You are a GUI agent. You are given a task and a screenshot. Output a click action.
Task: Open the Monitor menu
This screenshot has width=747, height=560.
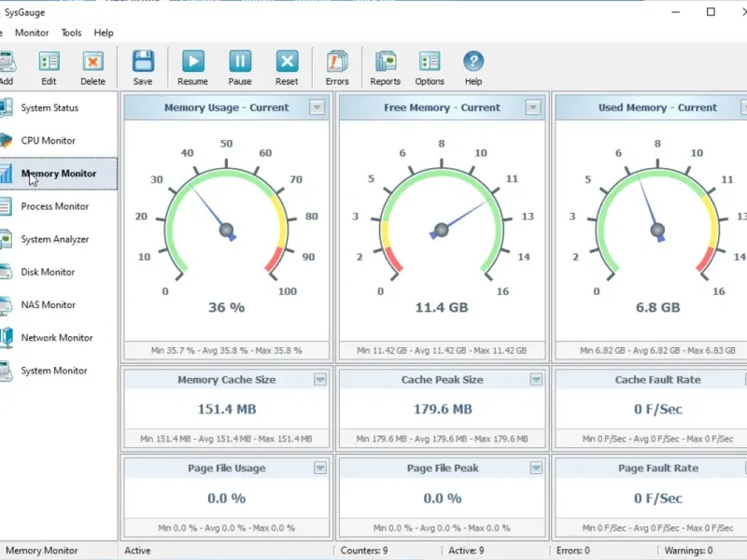(x=32, y=33)
